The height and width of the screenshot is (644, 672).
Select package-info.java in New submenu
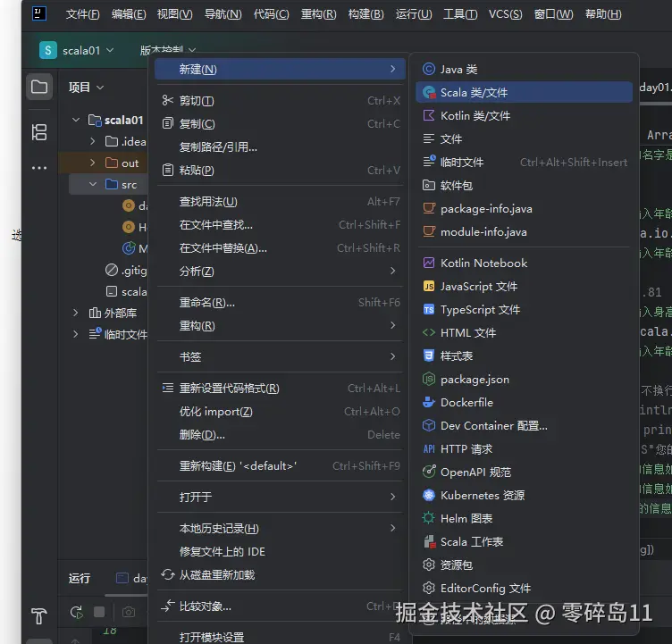click(524, 209)
